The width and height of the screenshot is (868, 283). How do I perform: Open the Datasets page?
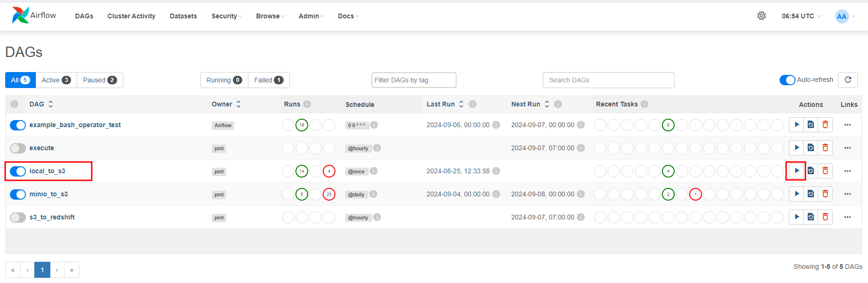pyautogui.click(x=183, y=16)
